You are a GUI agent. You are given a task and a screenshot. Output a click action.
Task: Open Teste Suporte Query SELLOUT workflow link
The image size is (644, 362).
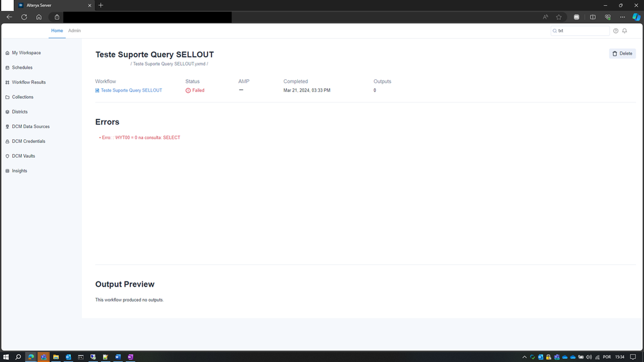click(128, 90)
